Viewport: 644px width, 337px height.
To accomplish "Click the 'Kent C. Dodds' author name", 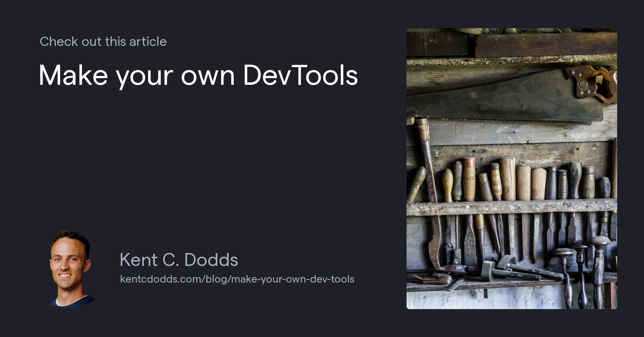I will [x=179, y=260].
